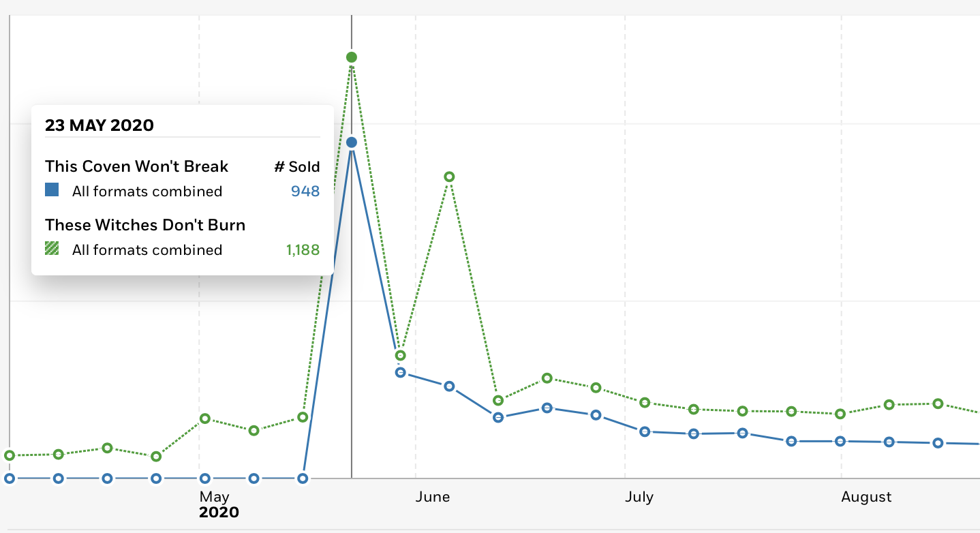Select the first green point after the July gridline
Viewport: 980px width, 533px height.
click(x=645, y=402)
